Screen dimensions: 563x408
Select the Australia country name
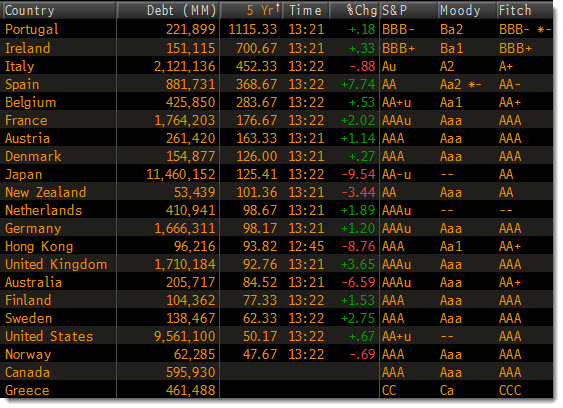pos(33,282)
